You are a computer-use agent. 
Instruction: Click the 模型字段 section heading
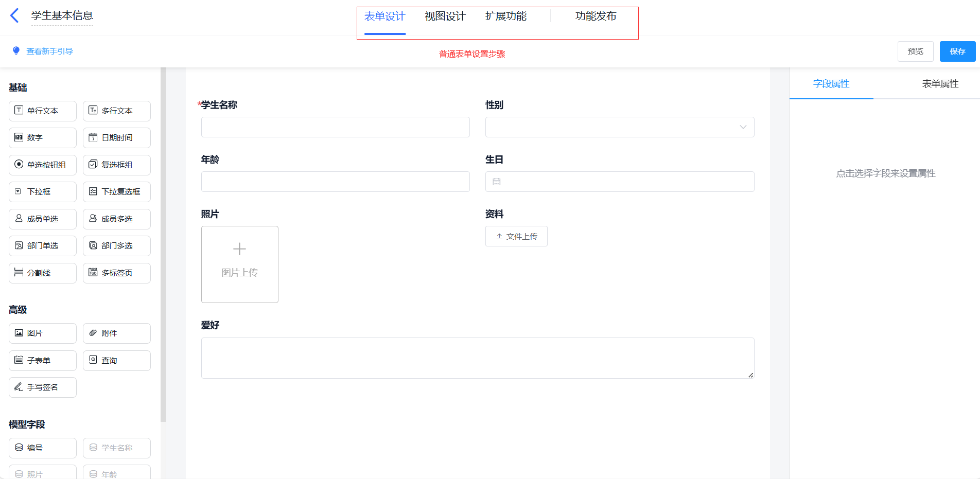(27, 424)
